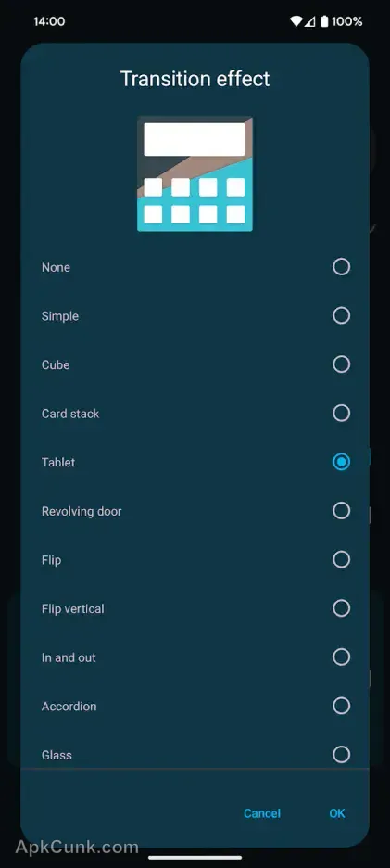Choose the Flip radio button
Screen dimensions: 390x868
[x=341, y=560]
